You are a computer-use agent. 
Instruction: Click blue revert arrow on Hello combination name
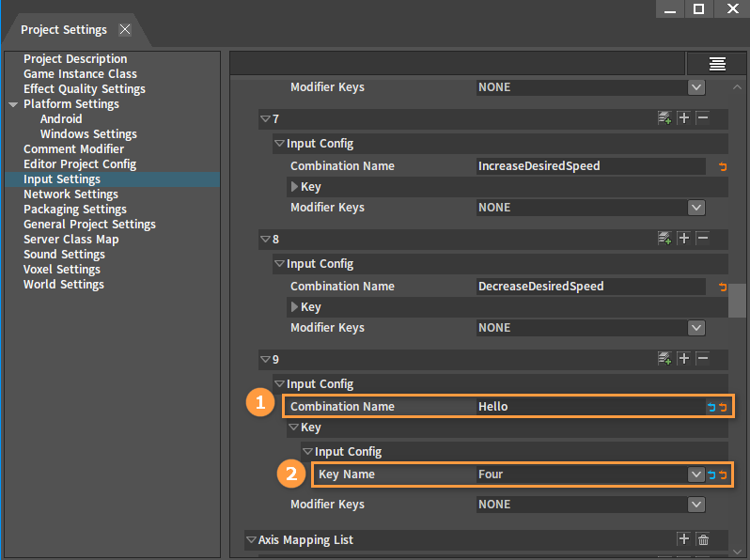click(711, 407)
